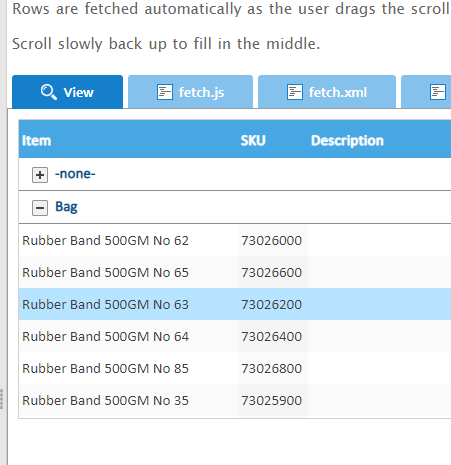
Task: Select row Rubber Band 500GM No 64
Action: pyautogui.click(x=235, y=336)
